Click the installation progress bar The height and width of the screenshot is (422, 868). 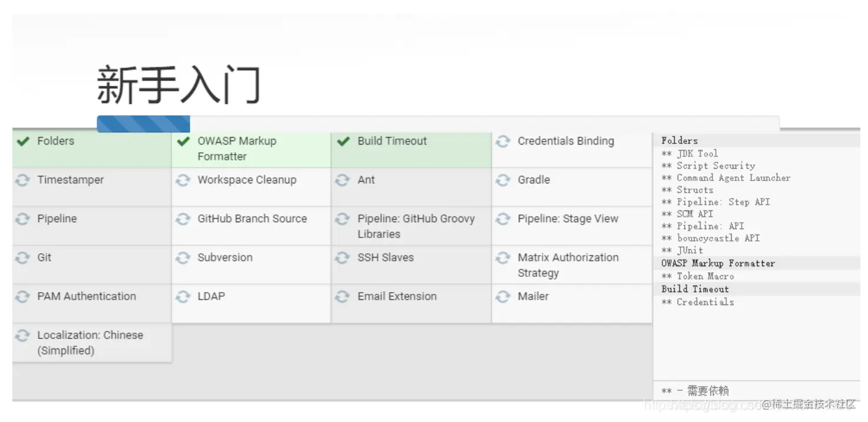click(x=438, y=123)
